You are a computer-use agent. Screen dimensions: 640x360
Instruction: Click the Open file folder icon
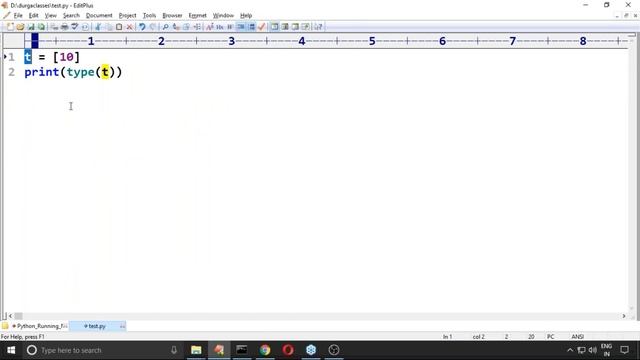[x=20, y=27]
